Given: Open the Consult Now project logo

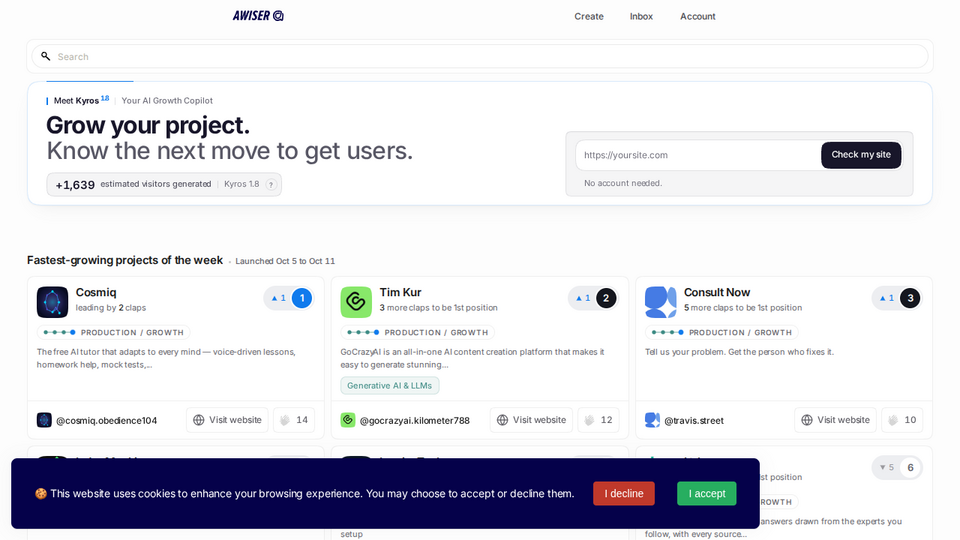Looking at the screenshot, I should (x=660, y=302).
